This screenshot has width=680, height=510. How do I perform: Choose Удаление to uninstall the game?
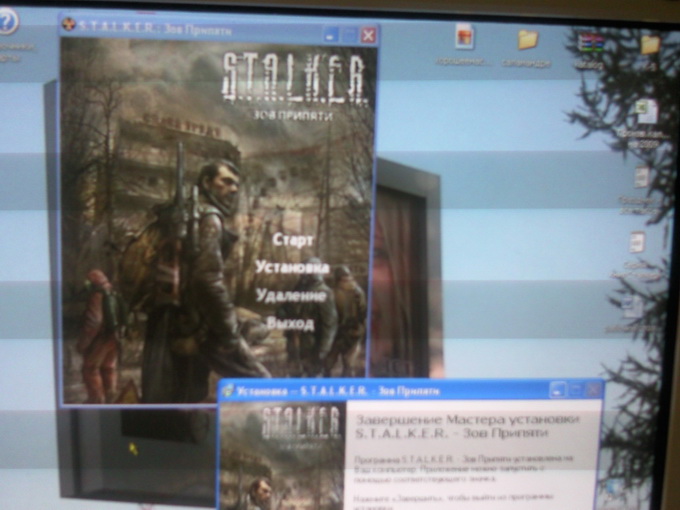pos(290,296)
